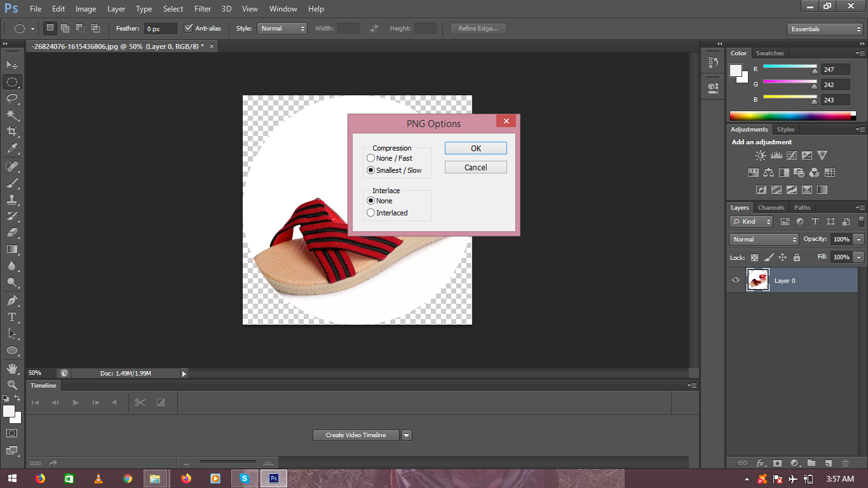
Task: Select the Brush tool
Action: pos(12,183)
